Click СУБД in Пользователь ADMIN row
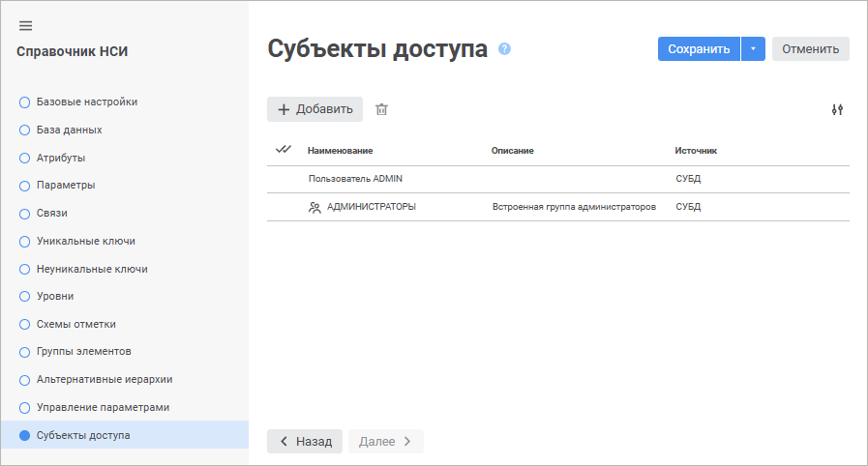Image resolution: width=868 pixels, height=466 pixels. (x=688, y=179)
